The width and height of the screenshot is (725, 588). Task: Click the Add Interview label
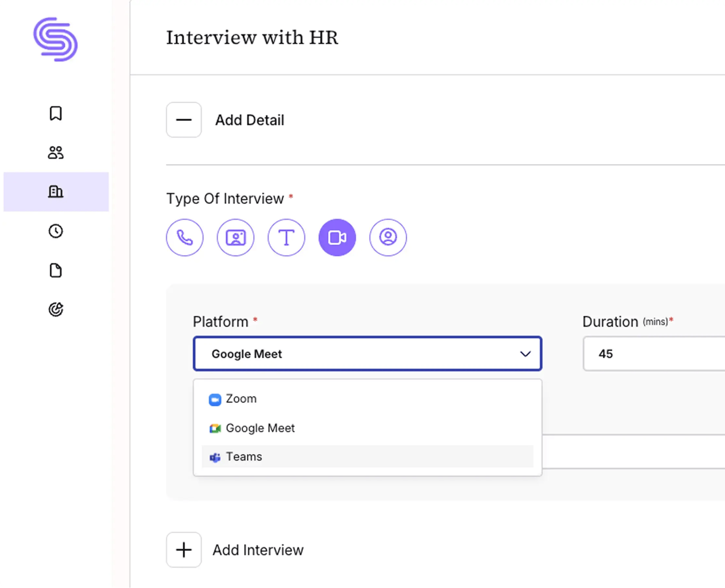(258, 550)
